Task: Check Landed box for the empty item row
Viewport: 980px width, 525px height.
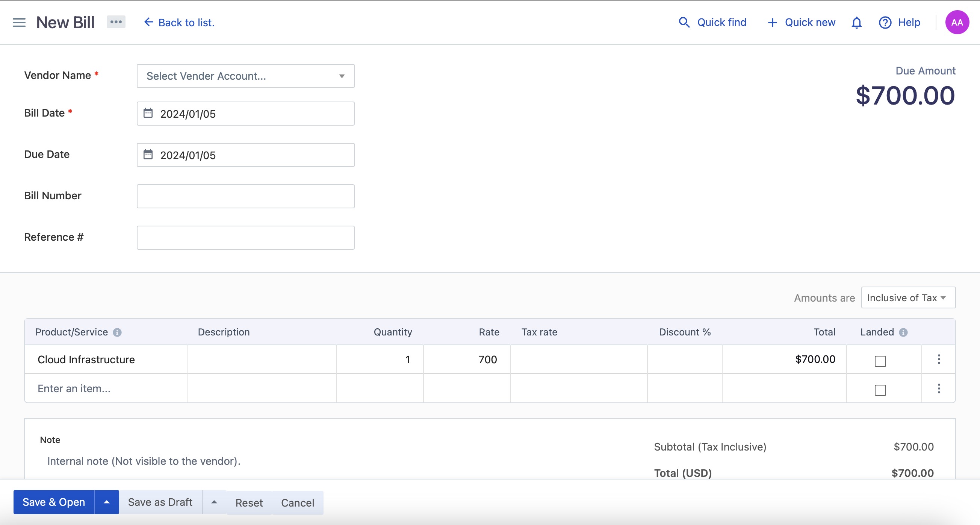Action: pos(880,390)
